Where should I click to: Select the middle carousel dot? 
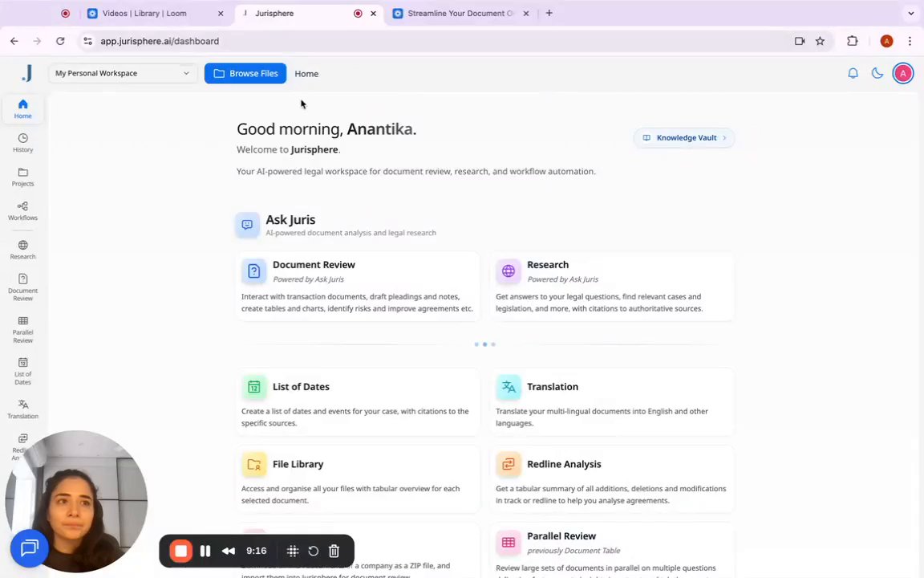click(484, 344)
